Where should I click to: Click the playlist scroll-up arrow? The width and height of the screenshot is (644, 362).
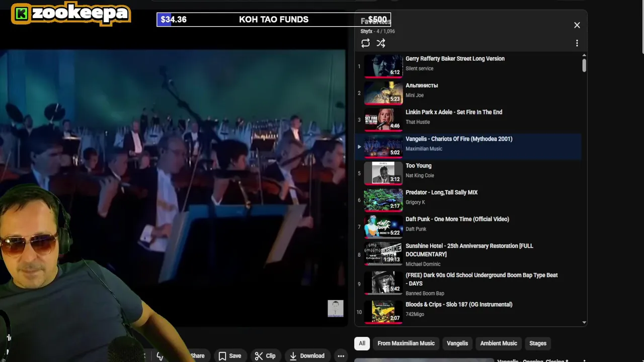coord(584,55)
